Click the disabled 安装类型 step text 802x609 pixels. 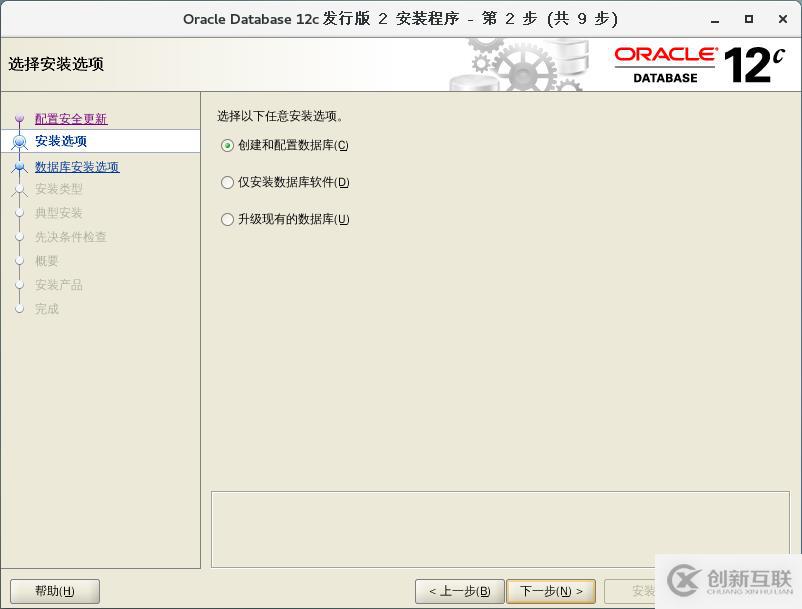[59, 189]
